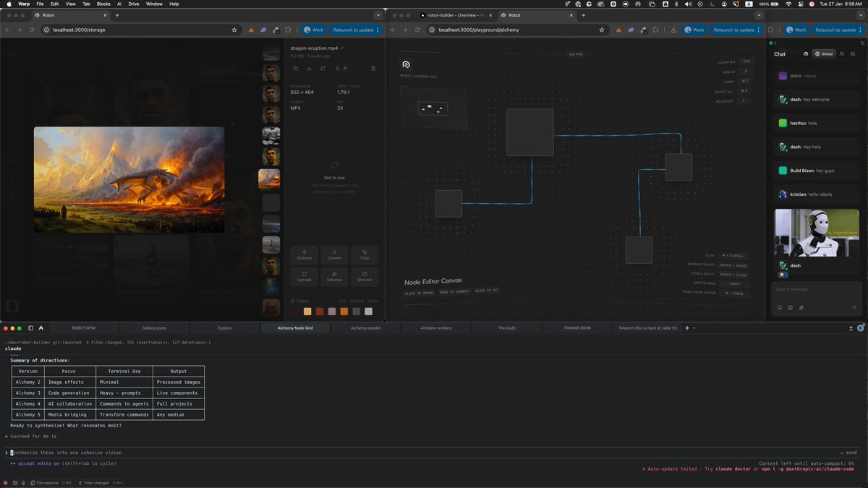Image resolution: width=868 pixels, height=488 pixels.
Task: Open the Drive menu in menu bar
Action: click(x=134, y=4)
